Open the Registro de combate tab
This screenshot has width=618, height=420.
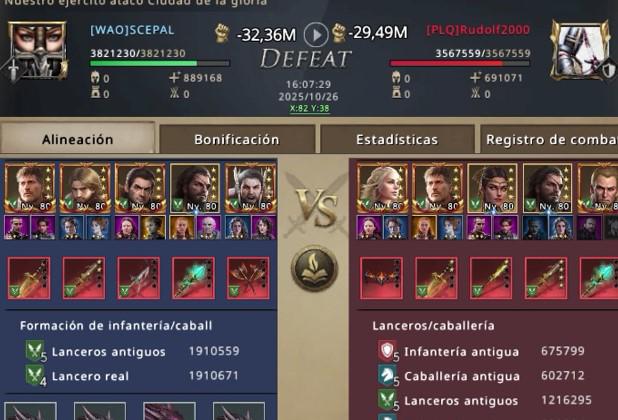click(x=549, y=139)
